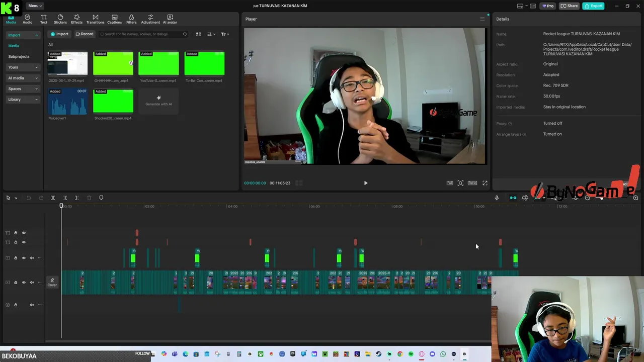Click the delete left of playhead icon

[x=65, y=198]
